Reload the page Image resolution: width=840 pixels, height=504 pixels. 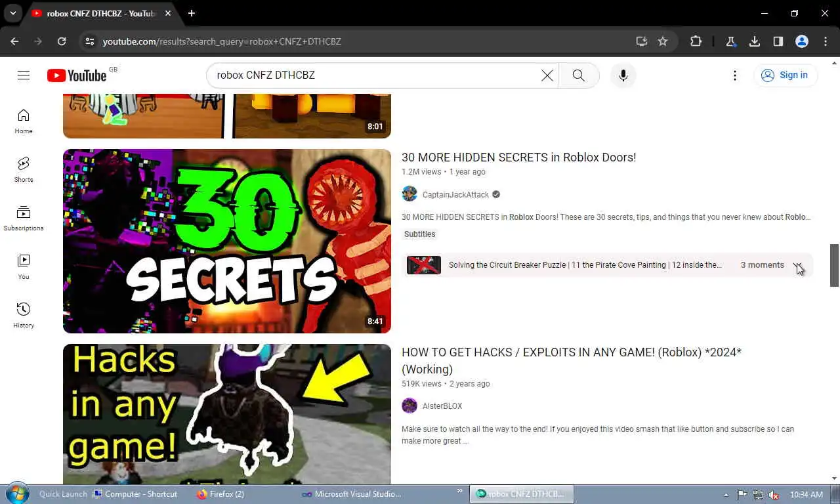pyautogui.click(x=62, y=41)
